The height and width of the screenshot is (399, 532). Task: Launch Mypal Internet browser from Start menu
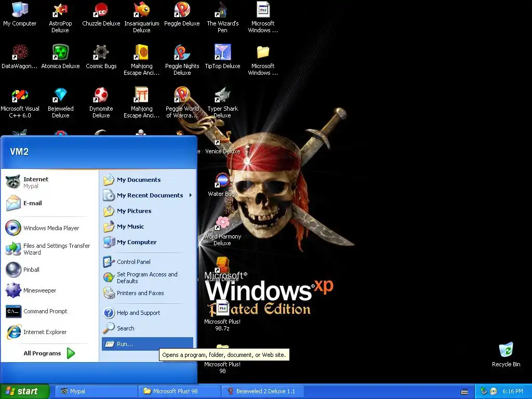coord(49,182)
